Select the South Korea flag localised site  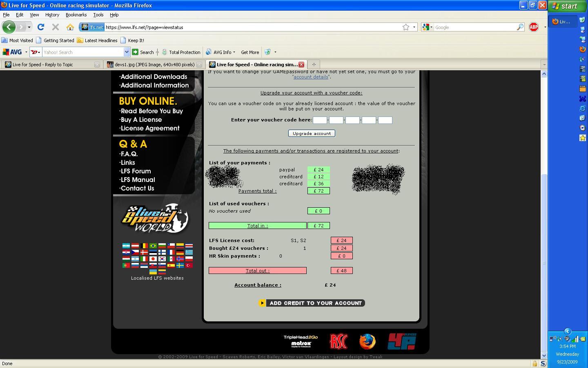(x=162, y=259)
